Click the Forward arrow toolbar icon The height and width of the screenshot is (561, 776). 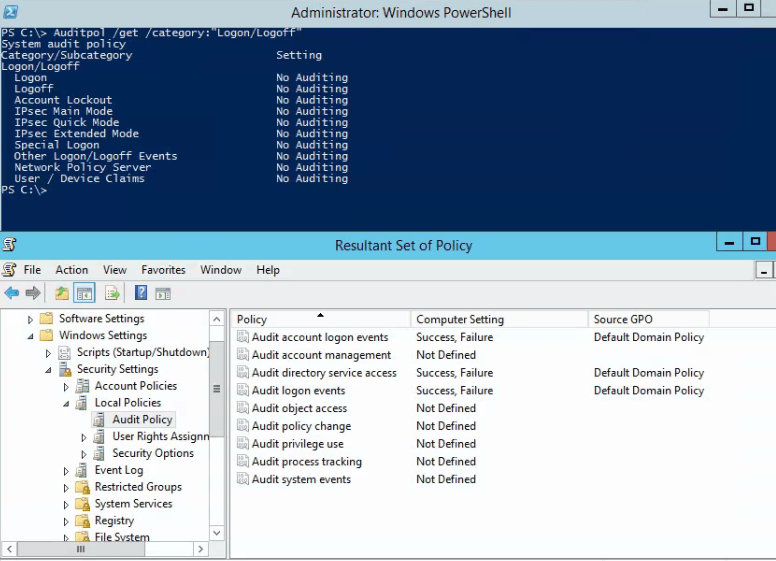pos(33,293)
